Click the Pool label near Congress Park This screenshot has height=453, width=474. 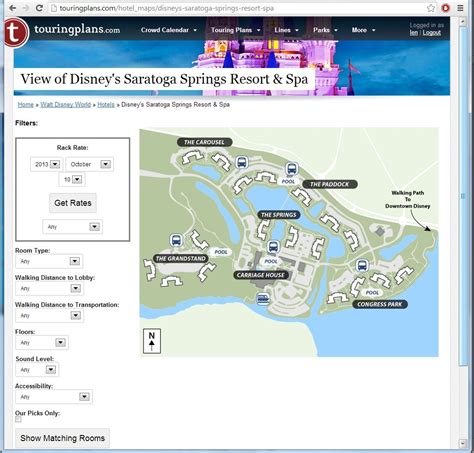372,293
